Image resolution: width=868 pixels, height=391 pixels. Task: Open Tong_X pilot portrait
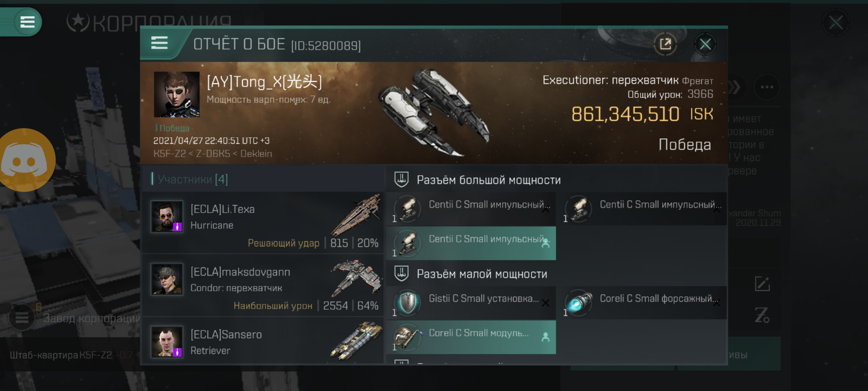tap(176, 94)
